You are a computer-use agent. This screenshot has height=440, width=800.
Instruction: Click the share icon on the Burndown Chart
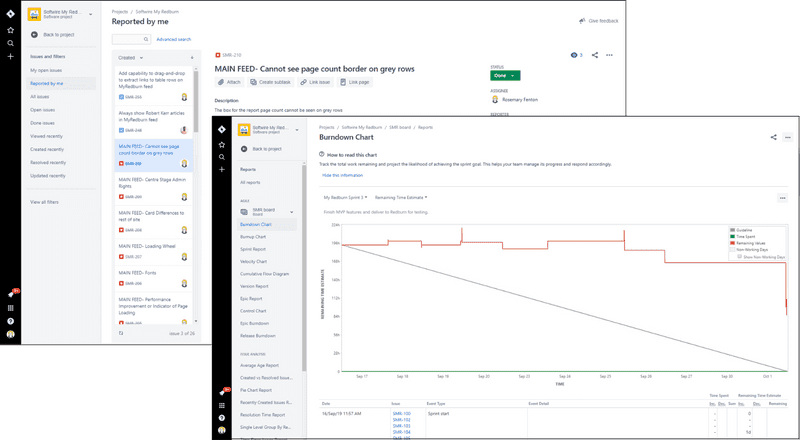[773, 137]
